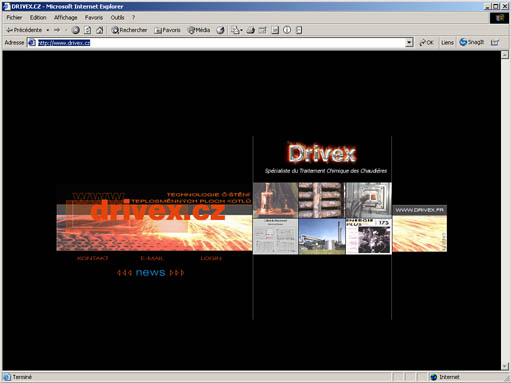Open the boiler tubes thumbnail

coord(321,200)
